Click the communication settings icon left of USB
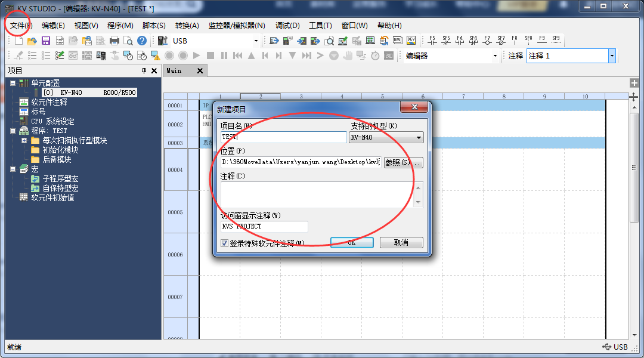Viewport: 644px width, 358px height. click(163, 41)
